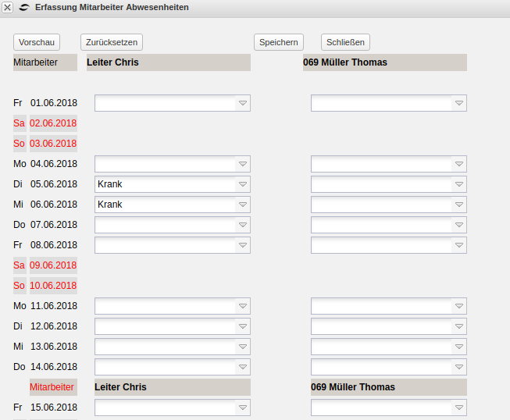
Task: Open the Krank dropdown arrow for 06.06.2018
Action: (x=242, y=205)
